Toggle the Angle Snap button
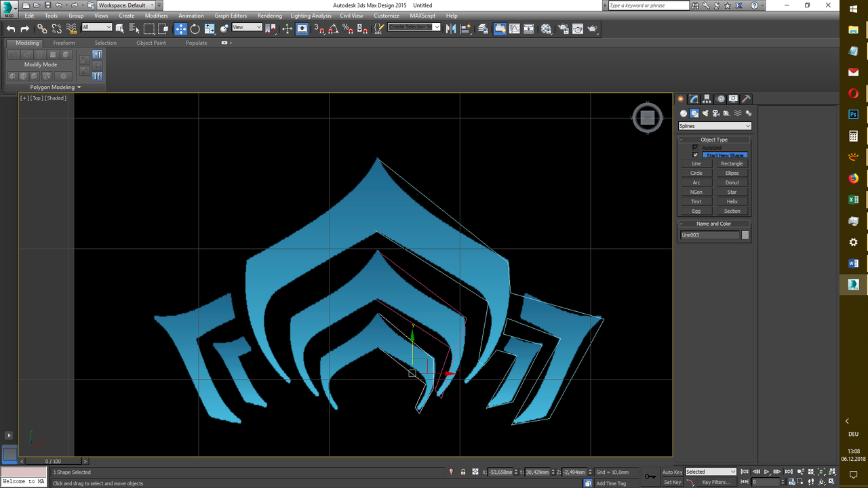 [332, 28]
